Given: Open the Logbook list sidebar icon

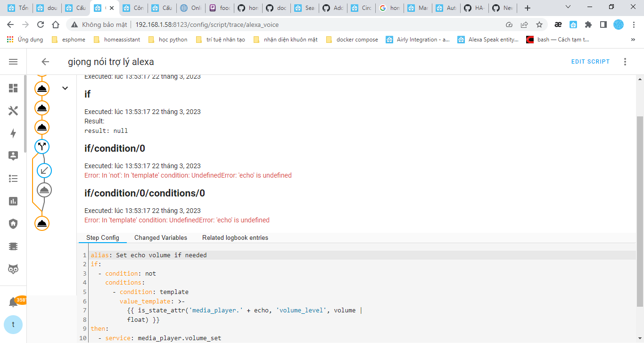Looking at the screenshot, I should [x=13, y=179].
